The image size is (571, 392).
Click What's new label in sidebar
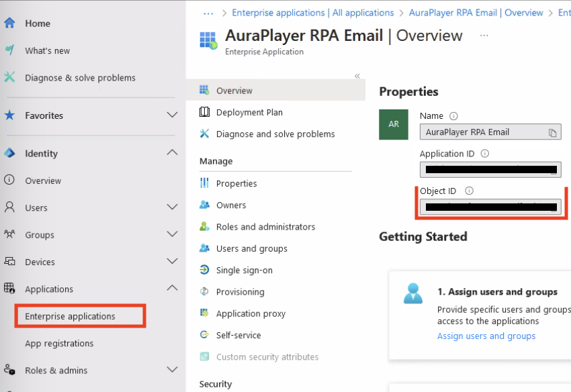pyautogui.click(x=47, y=50)
